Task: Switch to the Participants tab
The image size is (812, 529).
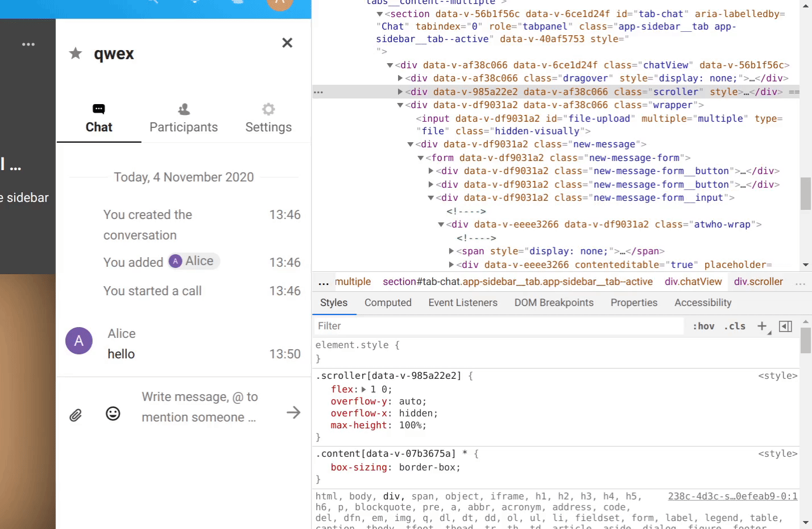Action: 184,118
